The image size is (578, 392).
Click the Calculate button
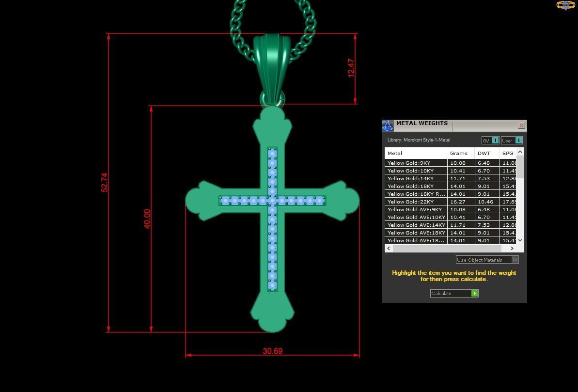pos(454,293)
